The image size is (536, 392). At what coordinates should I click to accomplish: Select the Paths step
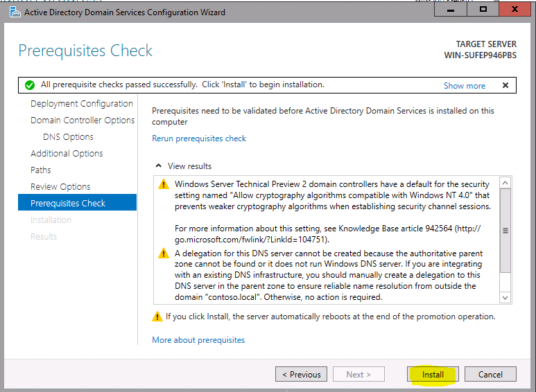click(x=41, y=170)
